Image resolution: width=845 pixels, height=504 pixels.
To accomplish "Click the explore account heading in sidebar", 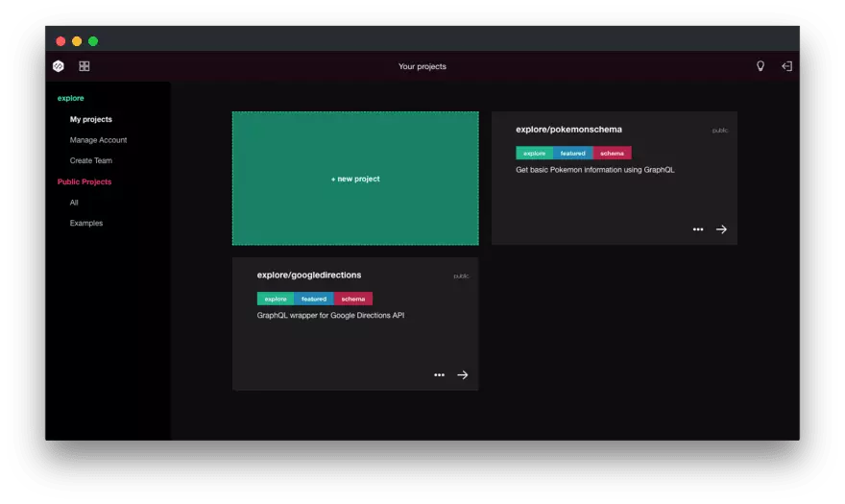I will 71,98.
